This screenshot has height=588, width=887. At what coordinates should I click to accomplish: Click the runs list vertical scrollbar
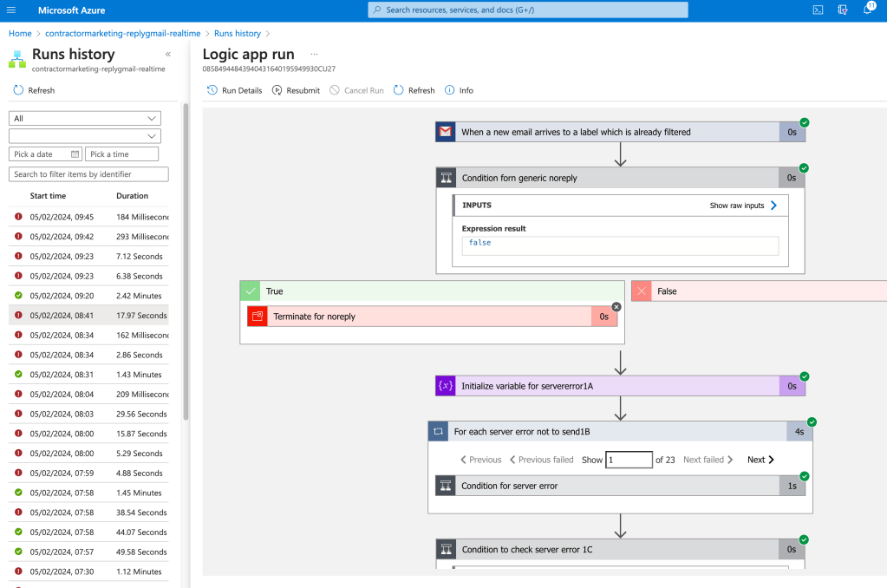(186, 261)
